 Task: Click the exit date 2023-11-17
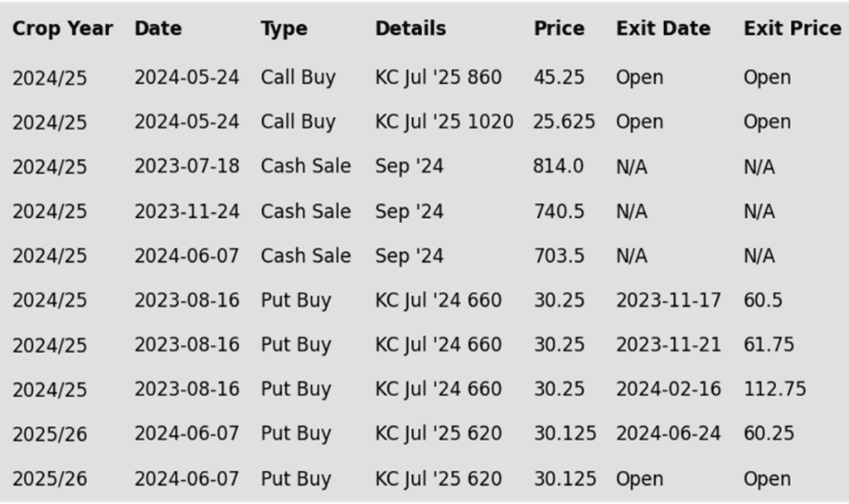click(x=668, y=300)
